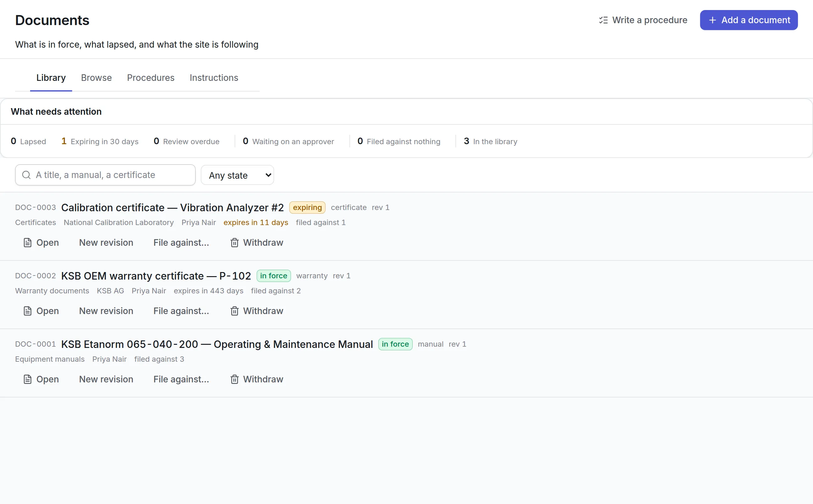This screenshot has height=504, width=813.
Task: Open the Procedures tab
Action: pyautogui.click(x=151, y=78)
